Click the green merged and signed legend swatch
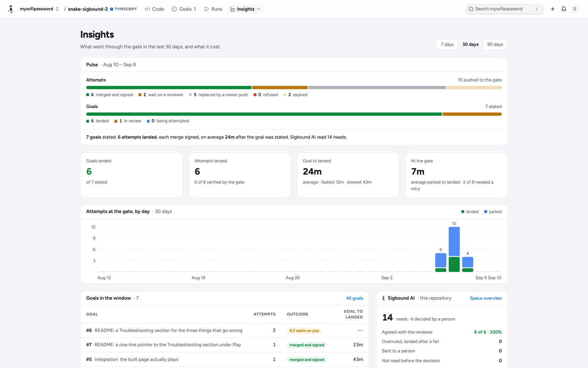The width and height of the screenshot is (588, 368). [88, 95]
